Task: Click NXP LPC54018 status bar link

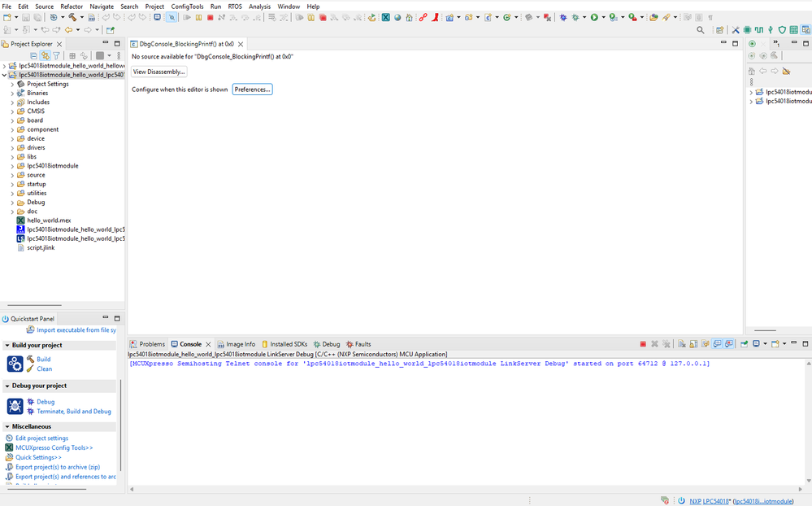Action: (x=709, y=501)
